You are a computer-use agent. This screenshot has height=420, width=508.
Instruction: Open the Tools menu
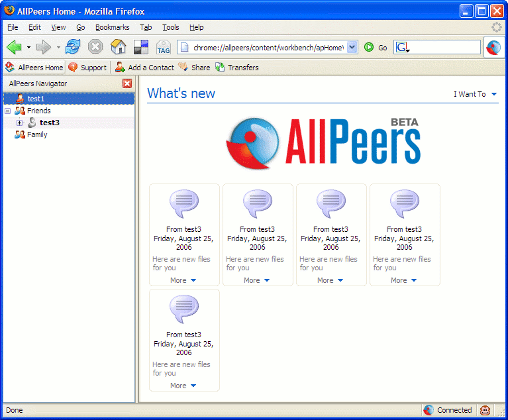coord(171,27)
